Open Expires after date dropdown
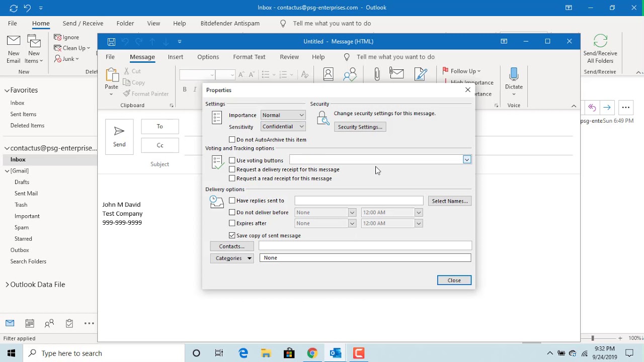This screenshot has width=644, height=362. click(x=352, y=223)
